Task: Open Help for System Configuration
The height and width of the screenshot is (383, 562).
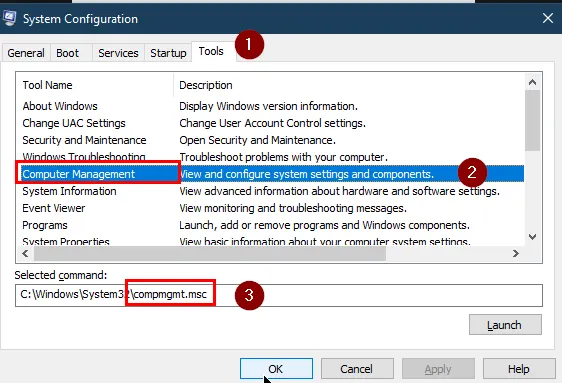Action: click(519, 369)
